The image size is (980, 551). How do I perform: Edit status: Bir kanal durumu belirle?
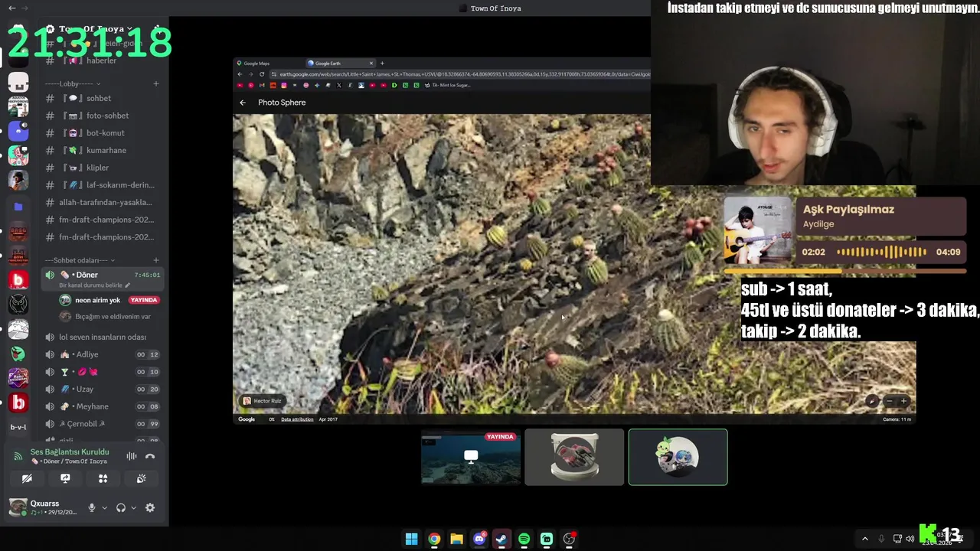point(94,285)
